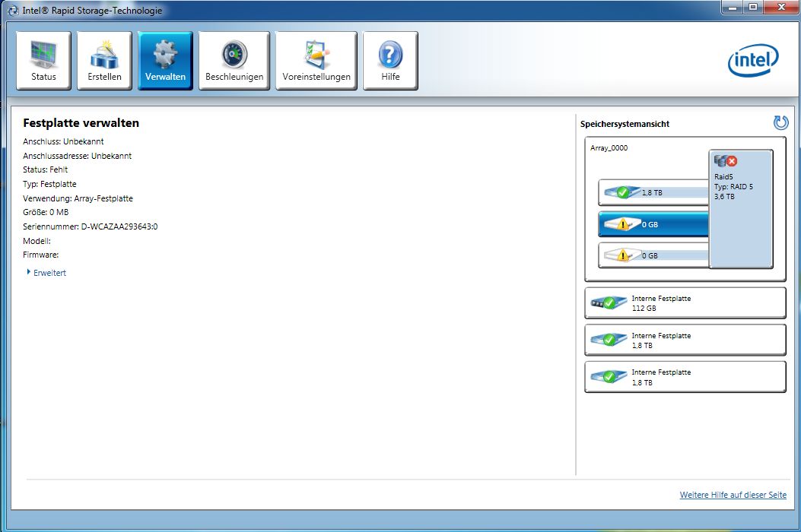This screenshot has height=532, width=801.
Task: Select the Verwalten tab
Action: 165,60
